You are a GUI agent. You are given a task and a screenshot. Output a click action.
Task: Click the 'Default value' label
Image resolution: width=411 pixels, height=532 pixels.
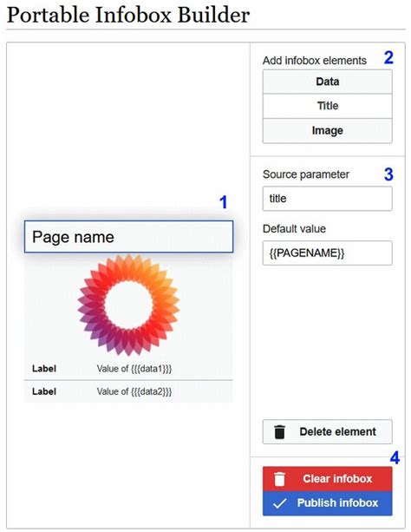(x=294, y=228)
